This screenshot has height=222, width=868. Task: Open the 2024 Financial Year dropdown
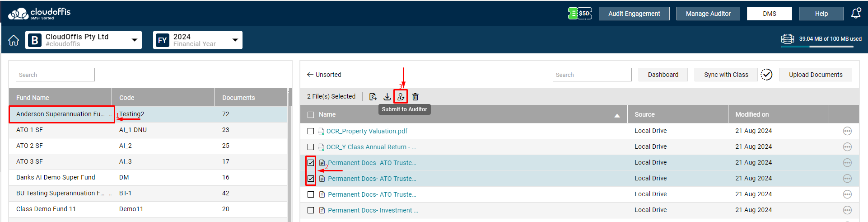pyautogui.click(x=198, y=40)
